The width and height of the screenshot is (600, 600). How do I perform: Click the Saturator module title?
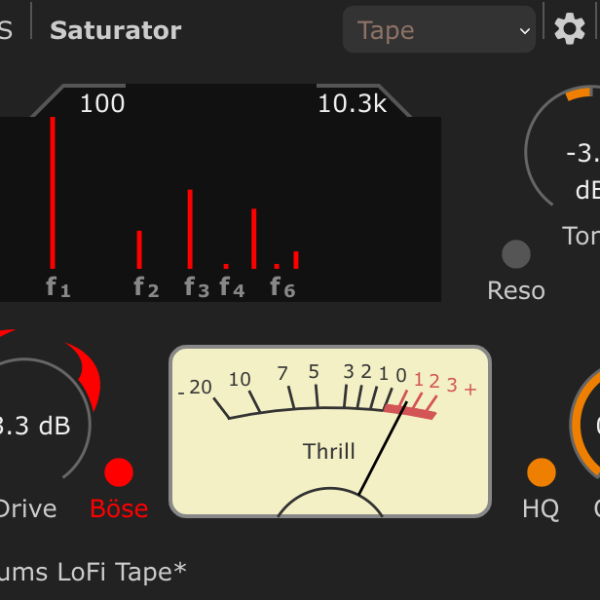116,30
